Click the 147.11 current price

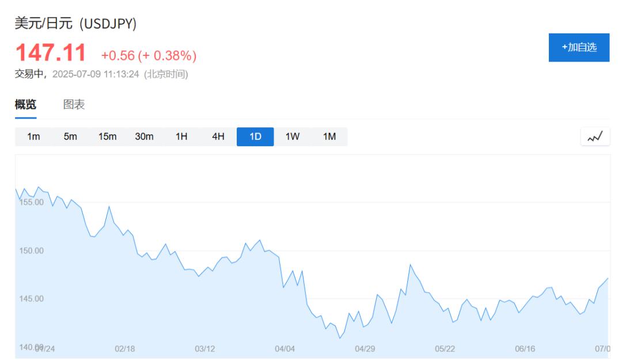pos(51,53)
